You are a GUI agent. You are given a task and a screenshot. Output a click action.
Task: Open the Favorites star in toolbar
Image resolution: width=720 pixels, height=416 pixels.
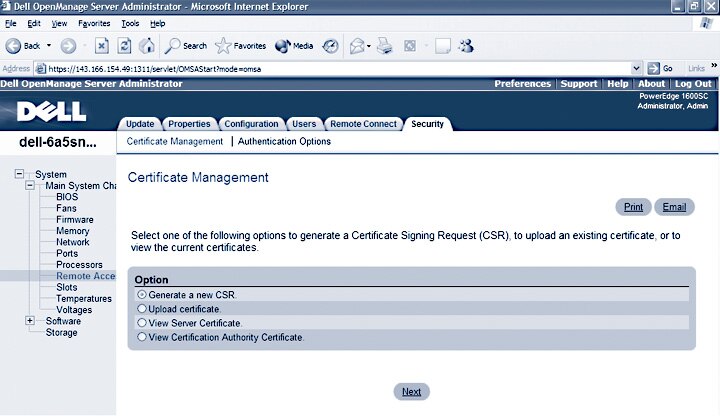tap(223, 46)
